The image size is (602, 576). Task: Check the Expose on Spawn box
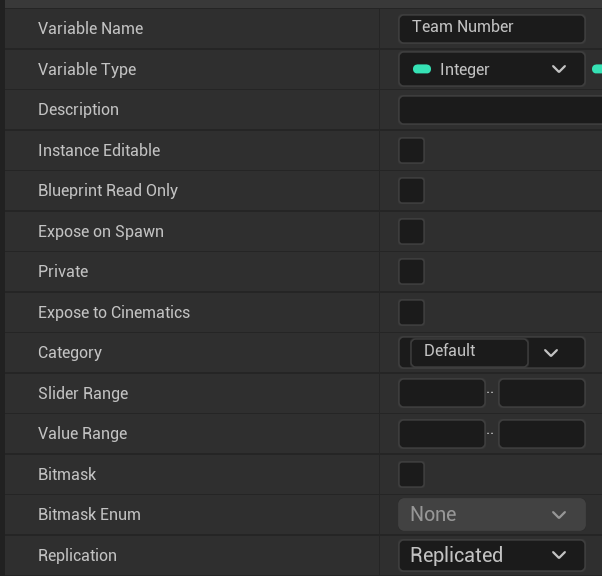(411, 232)
